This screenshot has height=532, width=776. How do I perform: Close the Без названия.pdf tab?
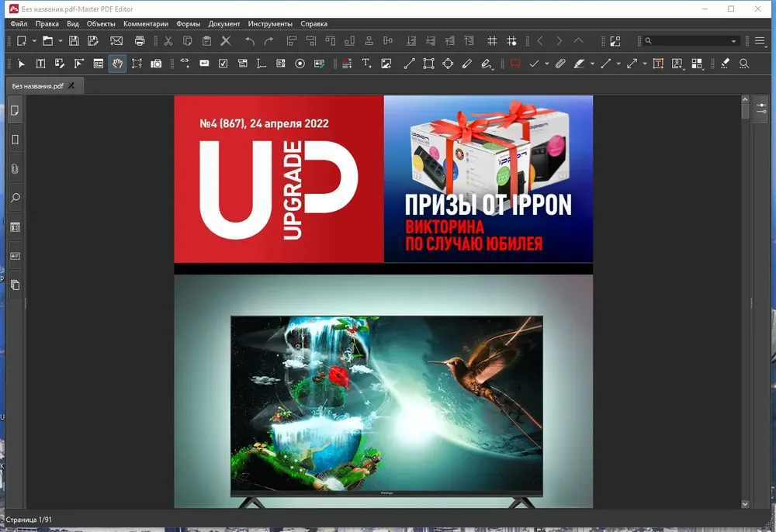tap(71, 85)
